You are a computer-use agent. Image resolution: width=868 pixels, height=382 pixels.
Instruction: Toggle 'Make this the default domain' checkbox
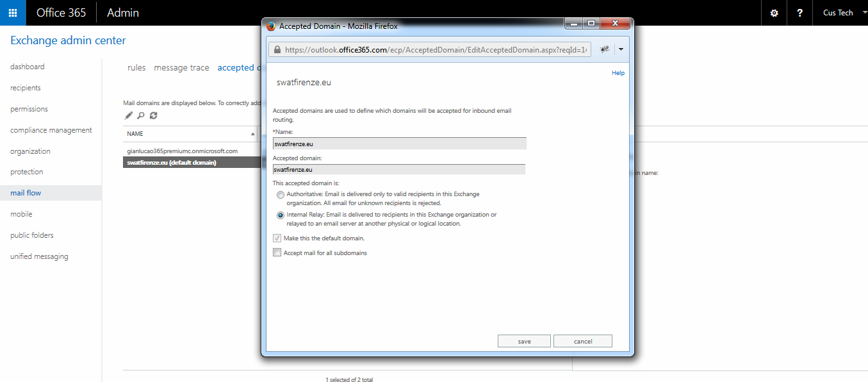pos(277,238)
